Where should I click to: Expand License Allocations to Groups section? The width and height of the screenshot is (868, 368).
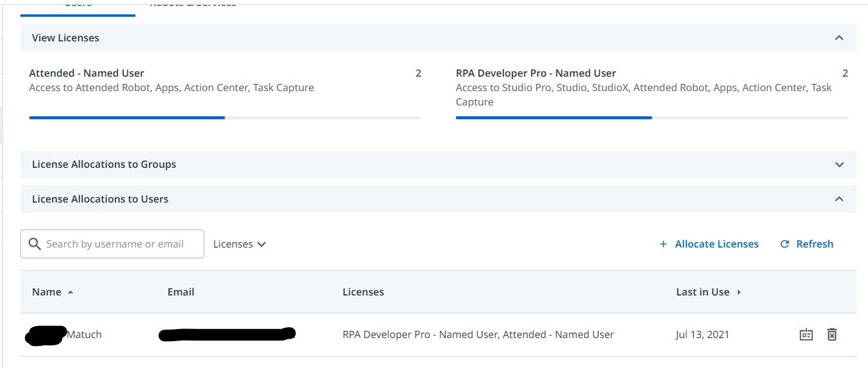(x=839, y=164)
